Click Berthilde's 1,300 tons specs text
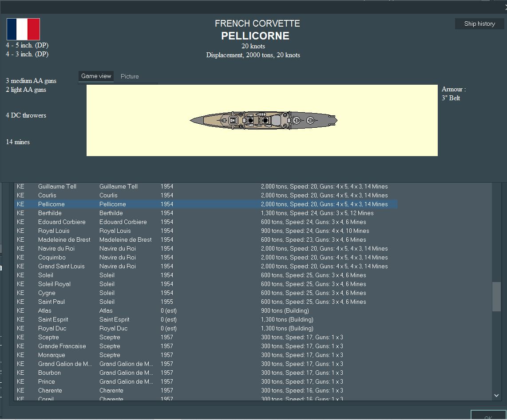Screen dimensions: 507x420 point(317,213)
